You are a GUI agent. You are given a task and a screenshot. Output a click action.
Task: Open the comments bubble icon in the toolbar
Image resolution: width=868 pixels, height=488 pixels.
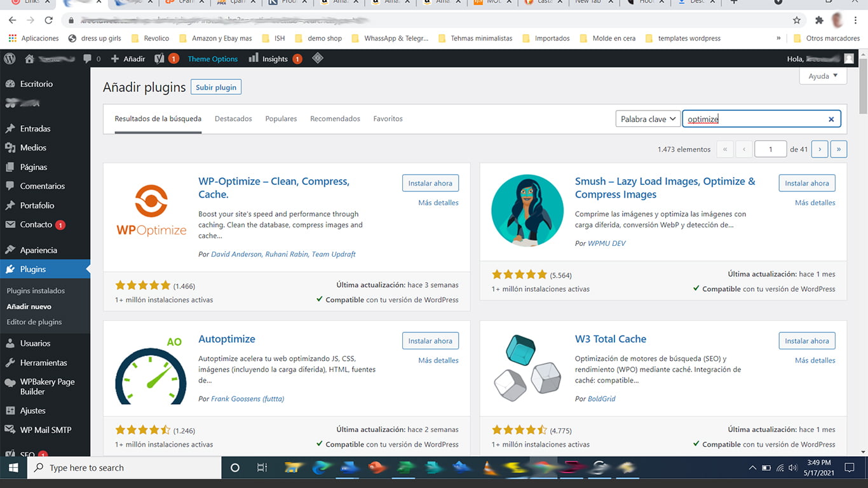88,58
